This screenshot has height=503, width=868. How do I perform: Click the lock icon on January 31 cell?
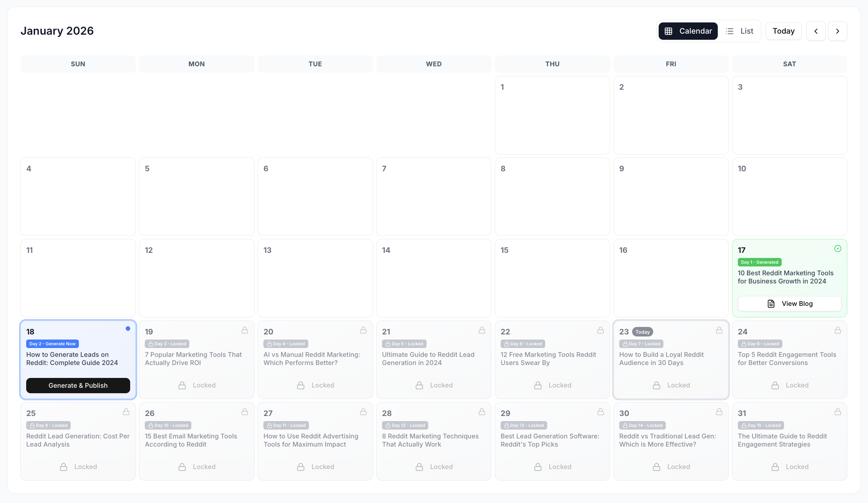[x=838, y=412]
